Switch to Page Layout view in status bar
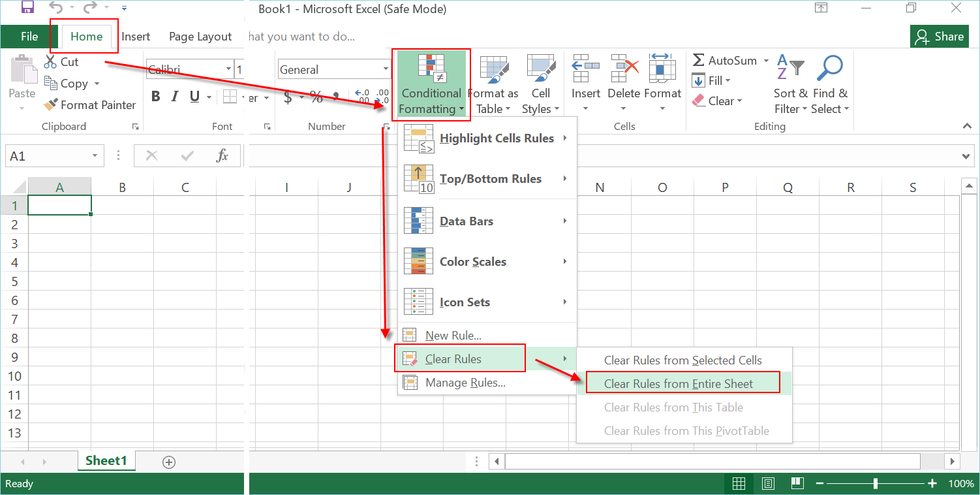The width and height of the screenshot is (980, 495). pos(768,484)
